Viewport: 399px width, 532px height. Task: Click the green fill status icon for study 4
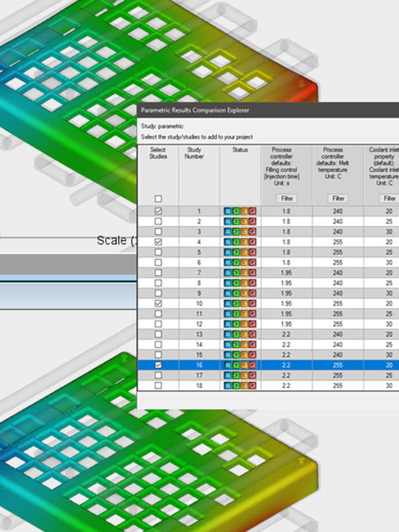[235, 242]
